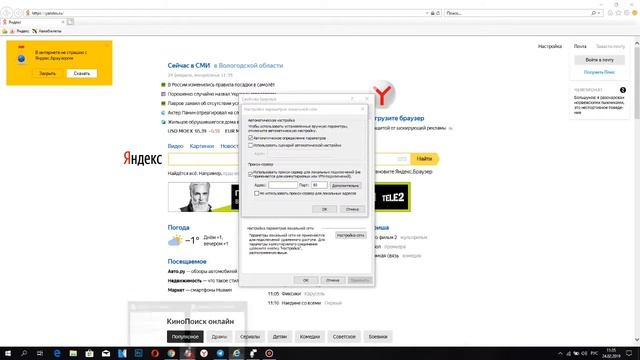Viewport: 640px width, 360px height.
Task: Open the browser Tools gear icon
Action: pos(627,13)
